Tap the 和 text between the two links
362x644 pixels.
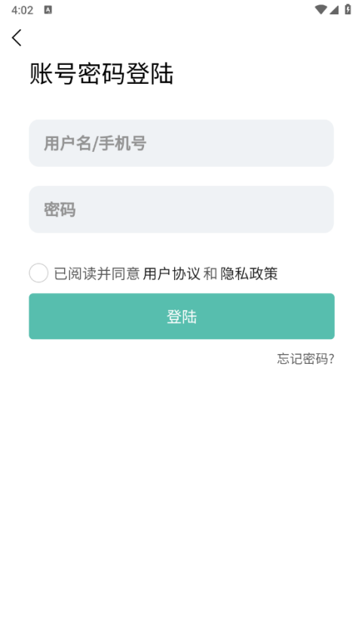(210, 273)
